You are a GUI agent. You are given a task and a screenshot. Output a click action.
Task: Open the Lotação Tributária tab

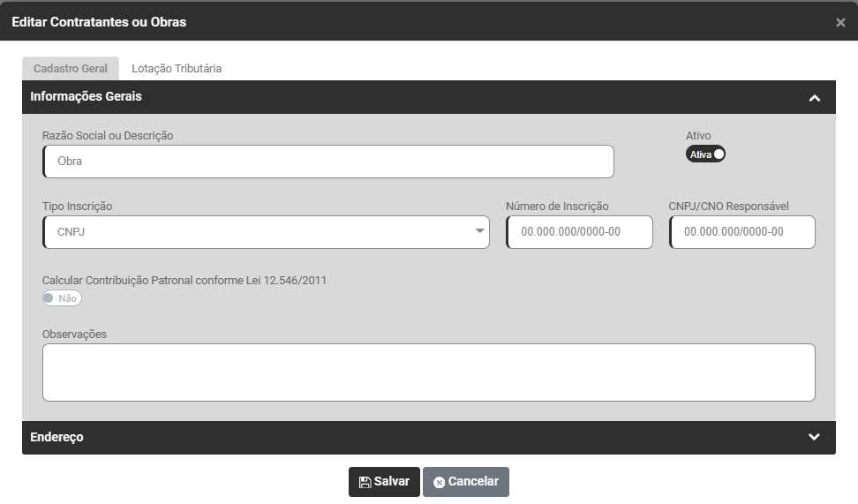177,68
